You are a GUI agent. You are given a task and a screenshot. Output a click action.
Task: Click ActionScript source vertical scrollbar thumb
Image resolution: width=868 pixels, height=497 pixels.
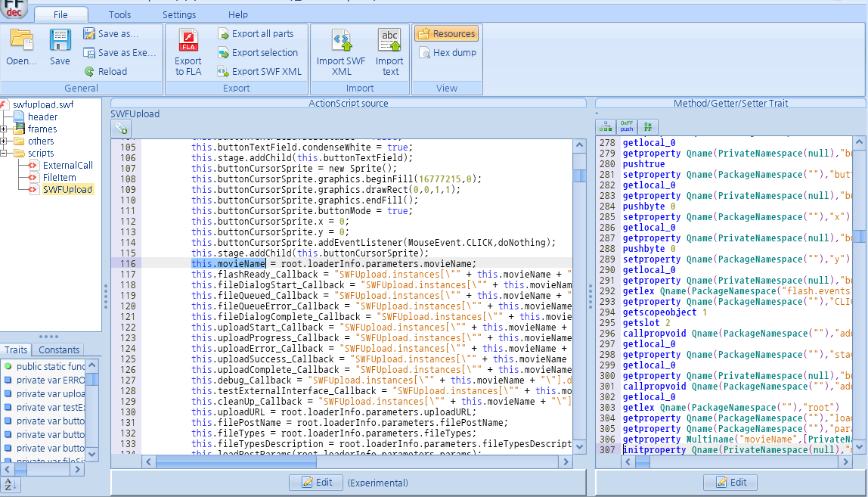coord(580,176)
